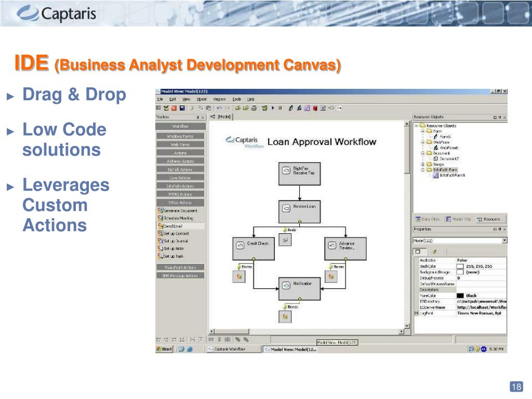This screenshot has width=532, height=399.
Task: Click the Internet Explorer quick launch icon
Action: pos(190,349)
